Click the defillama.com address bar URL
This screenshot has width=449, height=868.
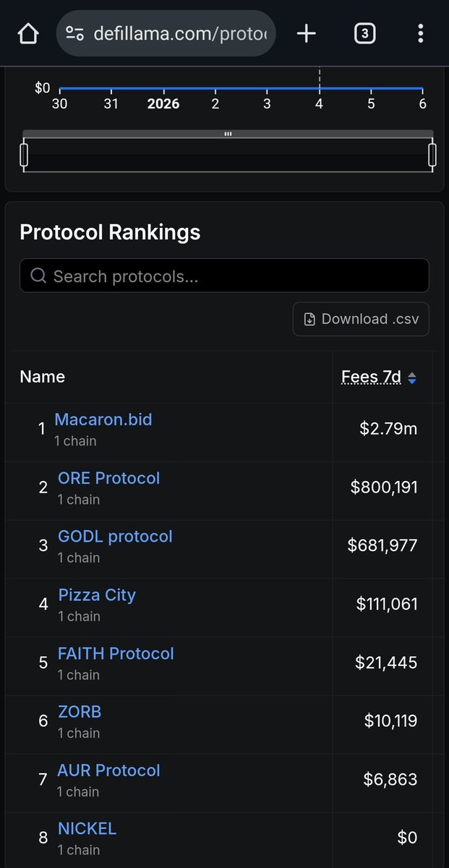click(180, 33)
